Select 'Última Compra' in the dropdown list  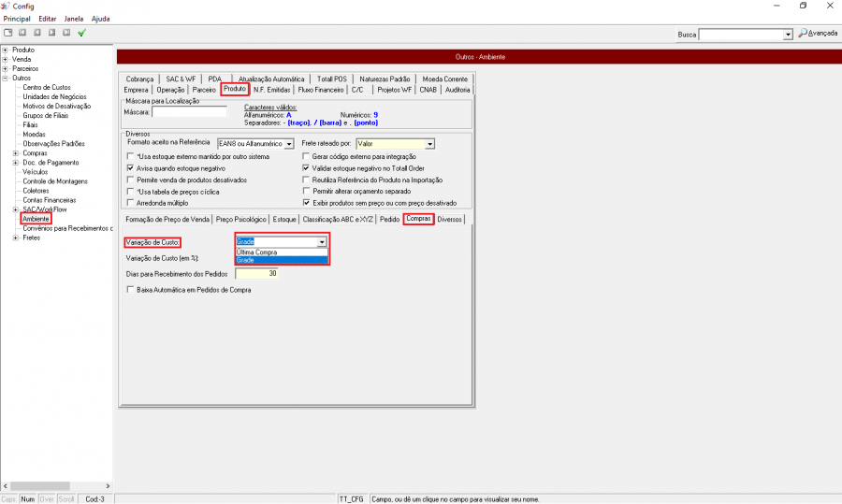pyautogui.click(x=257, y=252)
